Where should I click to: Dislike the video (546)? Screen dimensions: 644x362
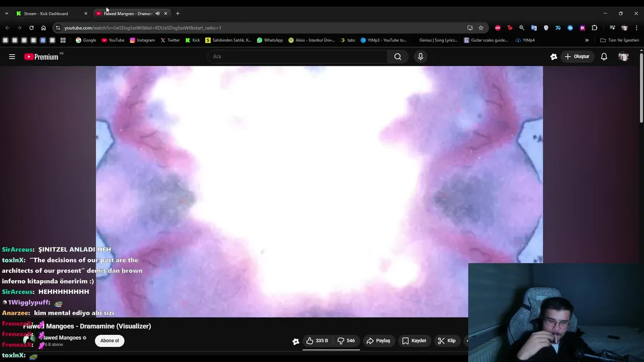point(346,341)
